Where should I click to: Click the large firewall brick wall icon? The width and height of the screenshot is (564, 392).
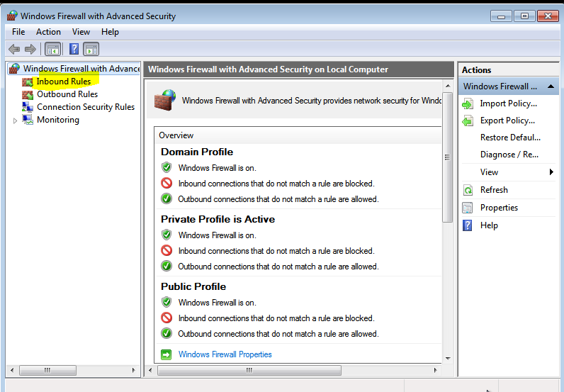point(165,100)
